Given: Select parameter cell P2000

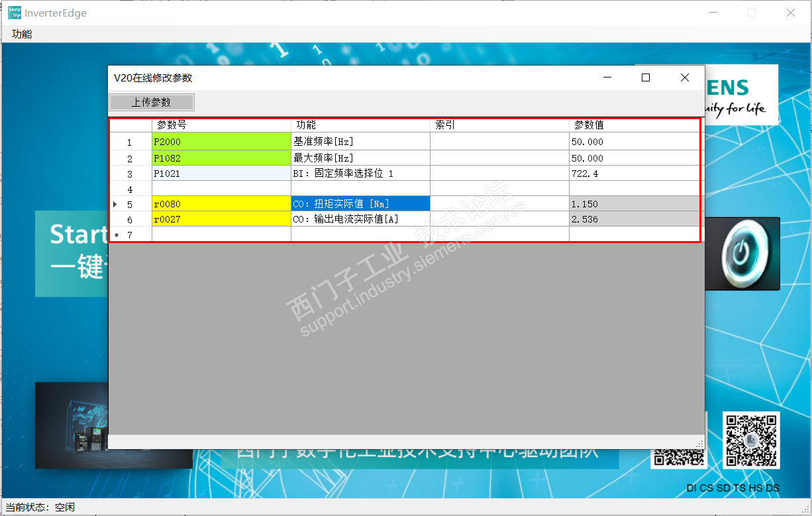Looking at the screenshot, I should tap(221, 142).
